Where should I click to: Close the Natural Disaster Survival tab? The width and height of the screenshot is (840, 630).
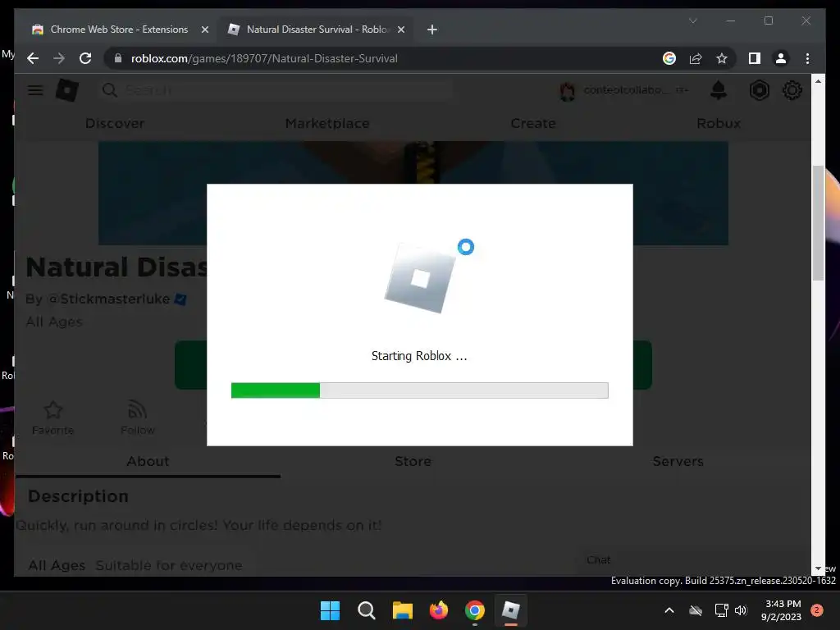[400, 30]
